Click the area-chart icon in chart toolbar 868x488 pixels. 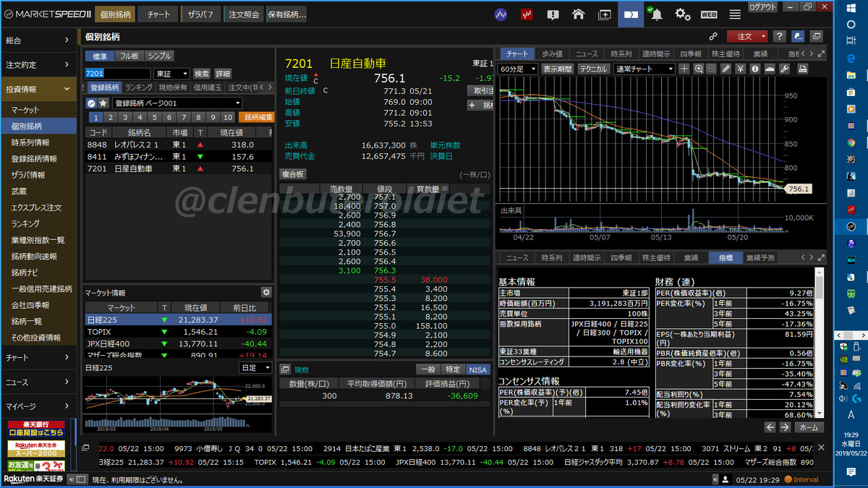(769, 69)
